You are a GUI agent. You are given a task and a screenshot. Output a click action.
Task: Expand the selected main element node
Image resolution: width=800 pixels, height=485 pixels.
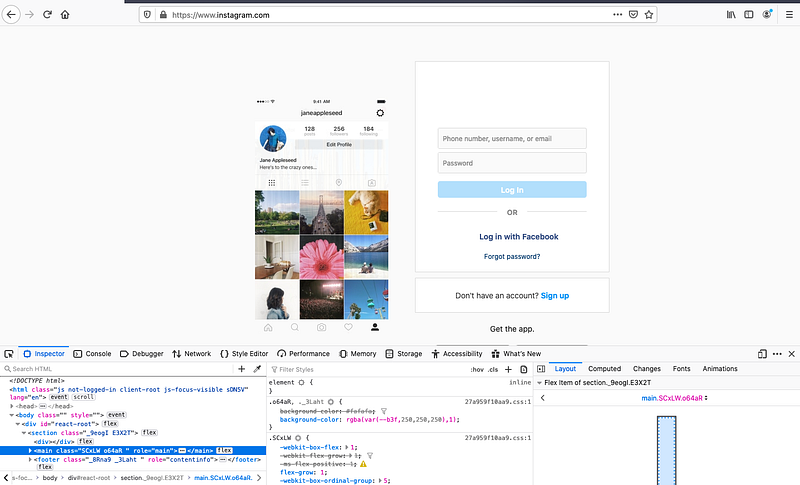pyautogui.click(x=30, y=451)
